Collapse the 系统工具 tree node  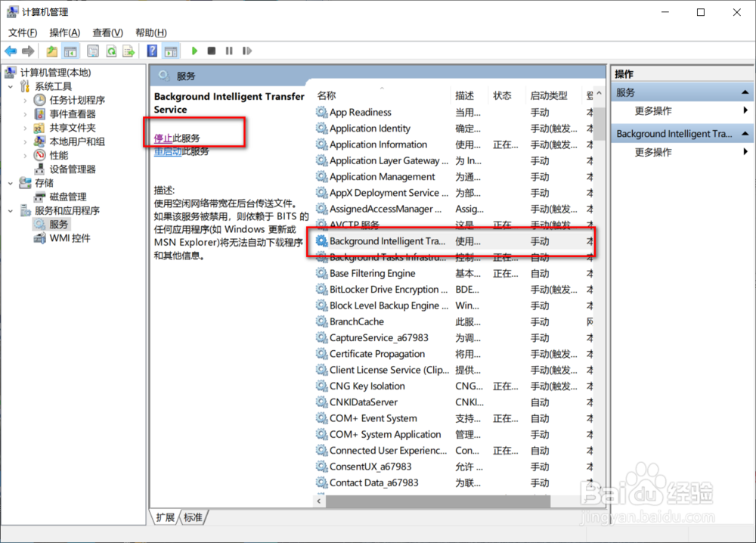point(11,87)
